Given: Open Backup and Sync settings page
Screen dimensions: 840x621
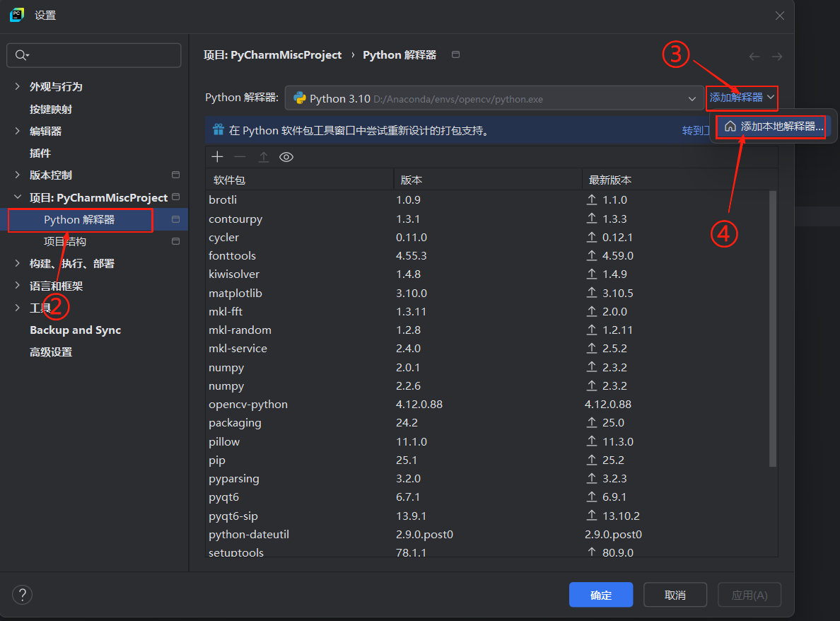Looking at the screenshot, I should pyautogui.click(x=76, y=330).
